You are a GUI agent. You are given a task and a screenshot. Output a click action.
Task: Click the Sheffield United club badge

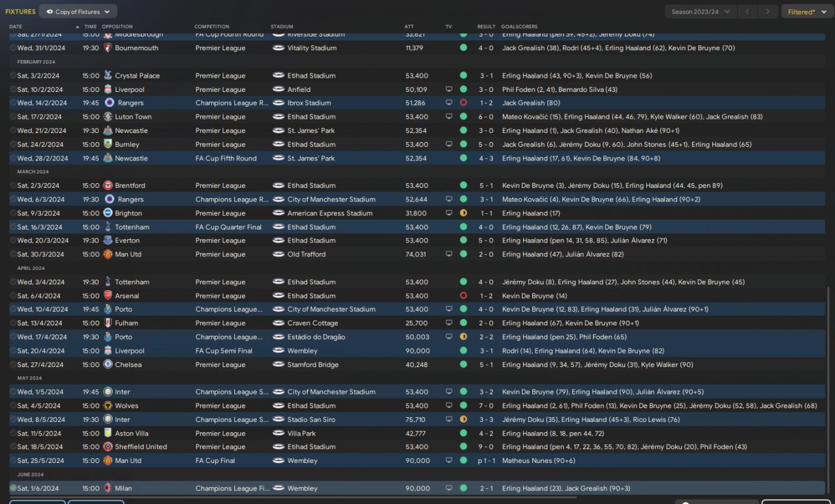(x=108, y=447)
